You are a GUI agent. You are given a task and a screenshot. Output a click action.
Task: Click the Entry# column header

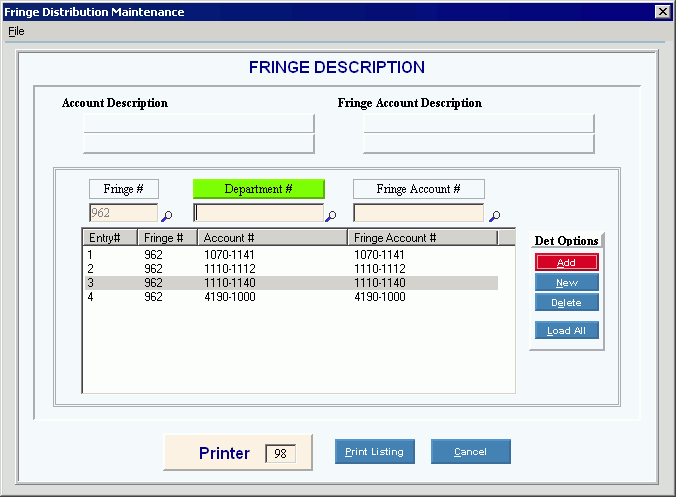[109, 238]
